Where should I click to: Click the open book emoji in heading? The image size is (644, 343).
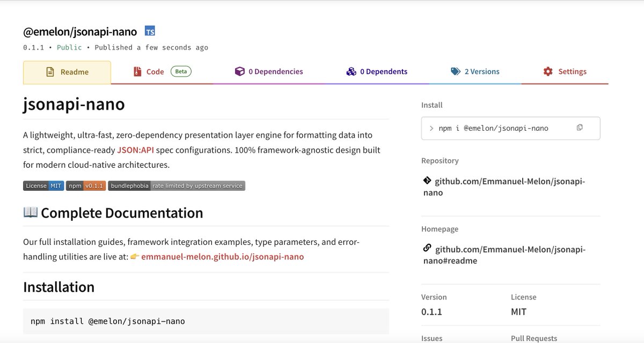click(x=31, y=212)
